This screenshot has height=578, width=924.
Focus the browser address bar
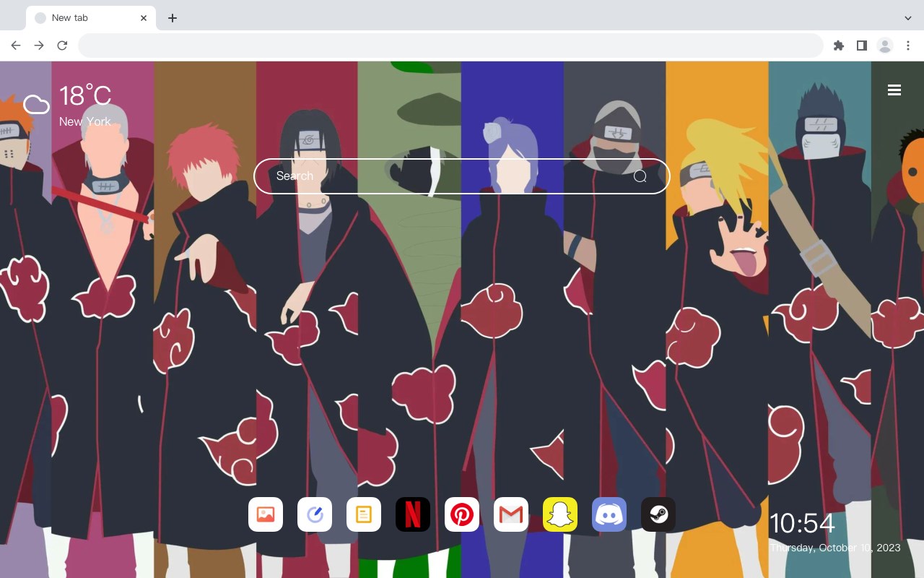click(x=450, y=46)
